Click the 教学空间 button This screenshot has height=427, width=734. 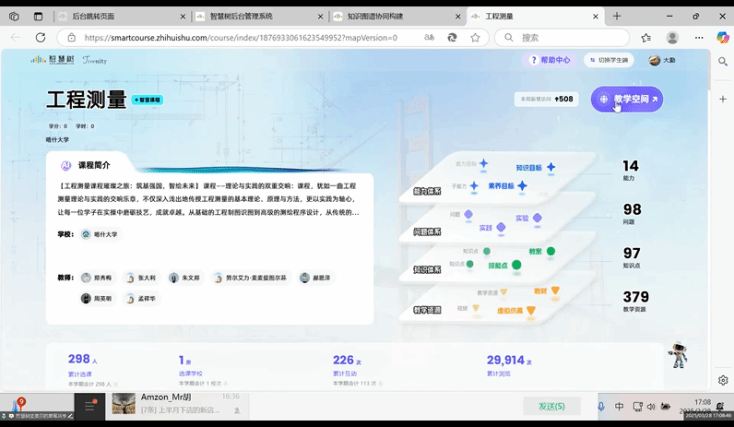click(627, 100)
